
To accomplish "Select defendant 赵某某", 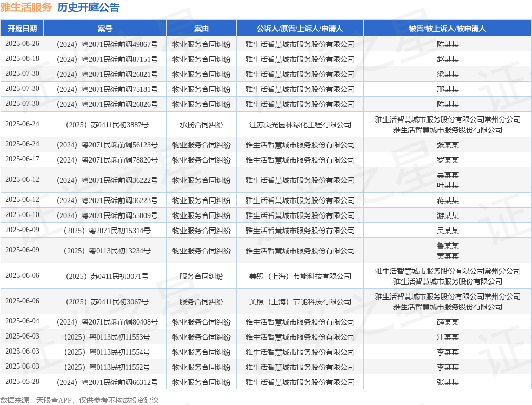I will pyautogui.click(x=447, y=59).
